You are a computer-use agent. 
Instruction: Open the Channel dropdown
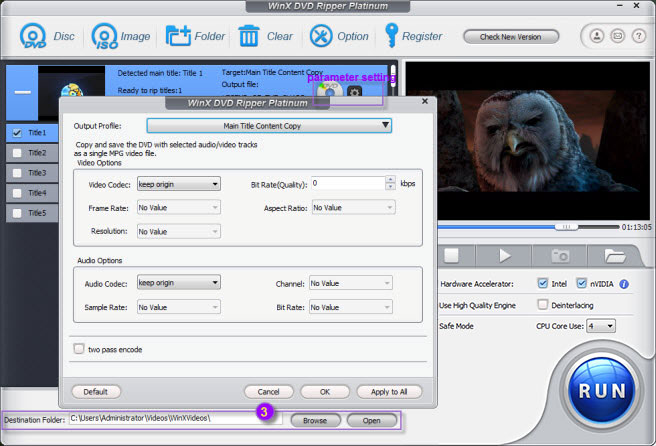coord(351,283)
